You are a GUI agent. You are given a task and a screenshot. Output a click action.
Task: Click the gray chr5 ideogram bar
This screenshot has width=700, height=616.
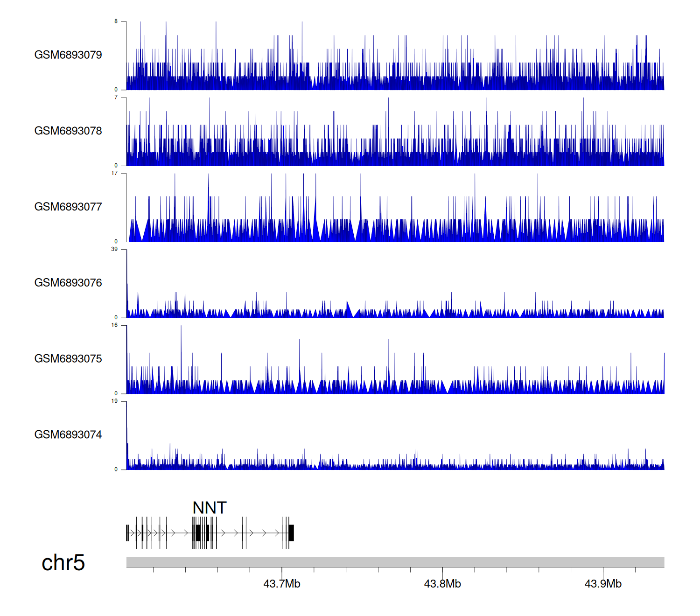click(x=395, y=562)
